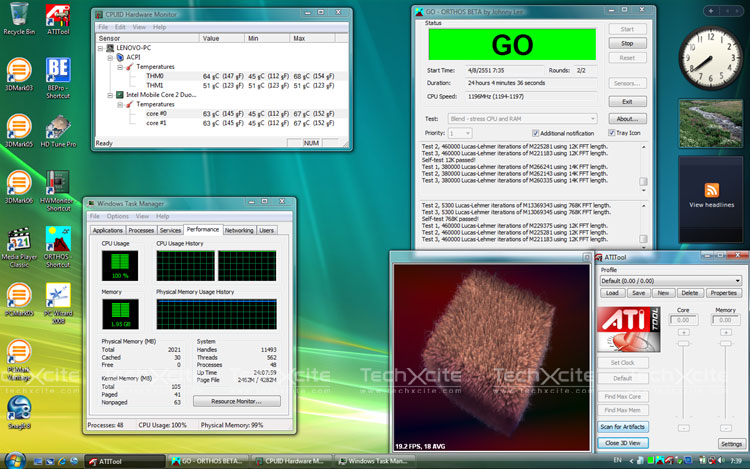Image resolution: width=750 pixels, height=469 pixels.
Task: Click the Save profile button in ATITool
Action: (x=638, y=293)
